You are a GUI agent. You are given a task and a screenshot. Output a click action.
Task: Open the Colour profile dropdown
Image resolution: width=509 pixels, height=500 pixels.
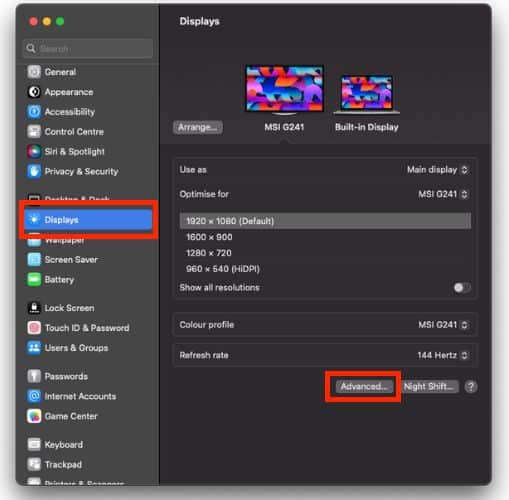pyautogui.click(x=443, y=325)
